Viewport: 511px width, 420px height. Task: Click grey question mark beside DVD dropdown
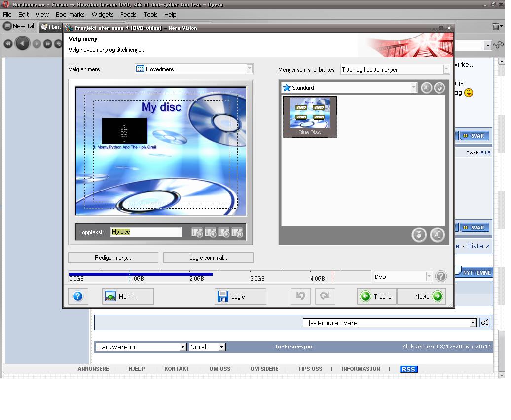point(440,276)
